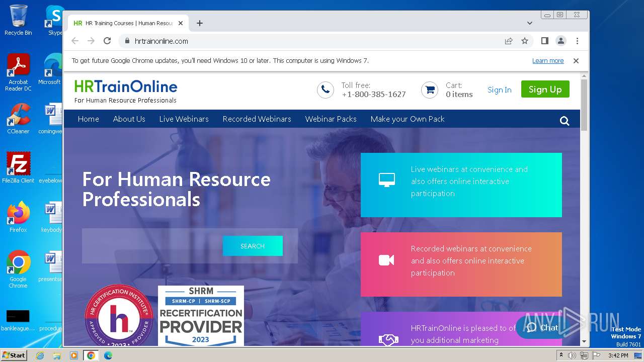Select Acrobat Reader DC desktop icon

point(18,72)
